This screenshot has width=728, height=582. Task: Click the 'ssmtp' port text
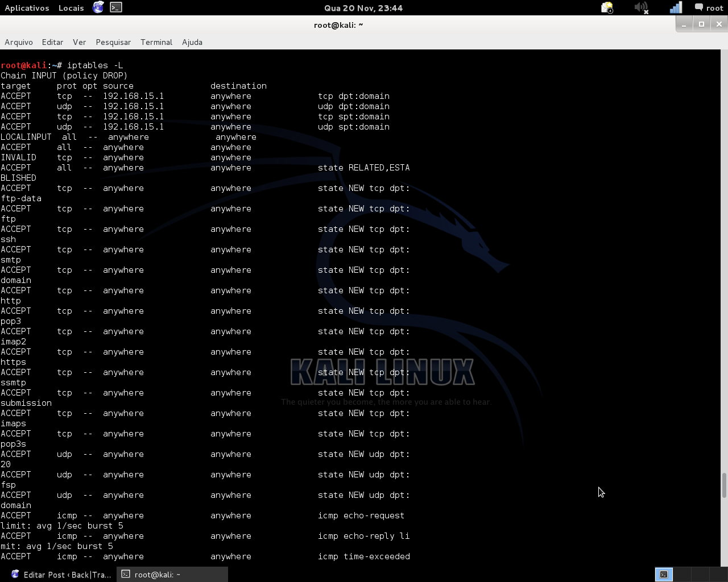point(13,383)
